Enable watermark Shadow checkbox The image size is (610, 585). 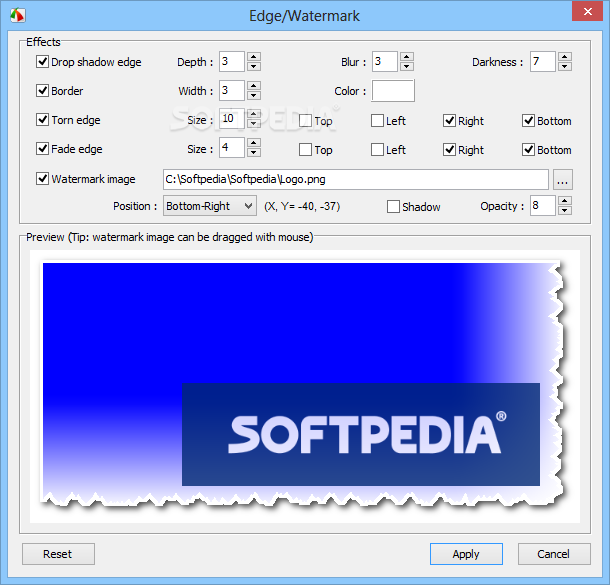pyautogui.click(x=393, y=207)
